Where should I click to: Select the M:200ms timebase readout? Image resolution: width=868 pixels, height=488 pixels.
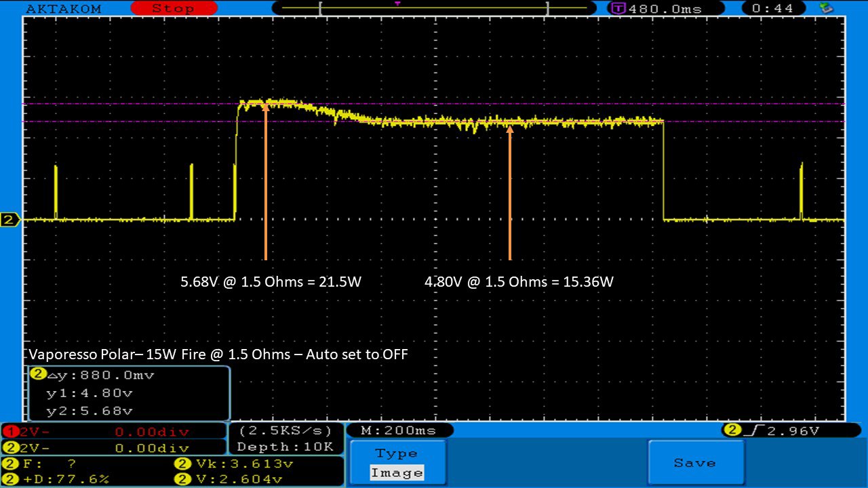click(399, 430)
